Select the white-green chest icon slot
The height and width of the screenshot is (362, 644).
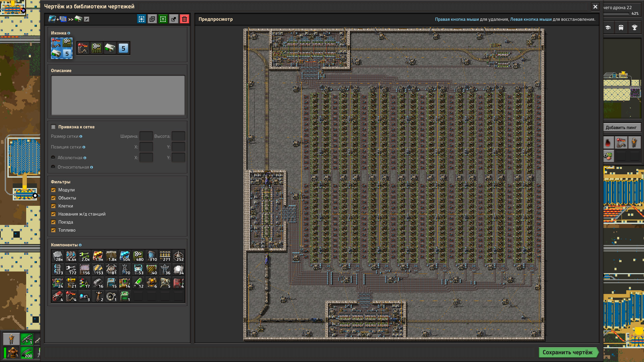110,48
